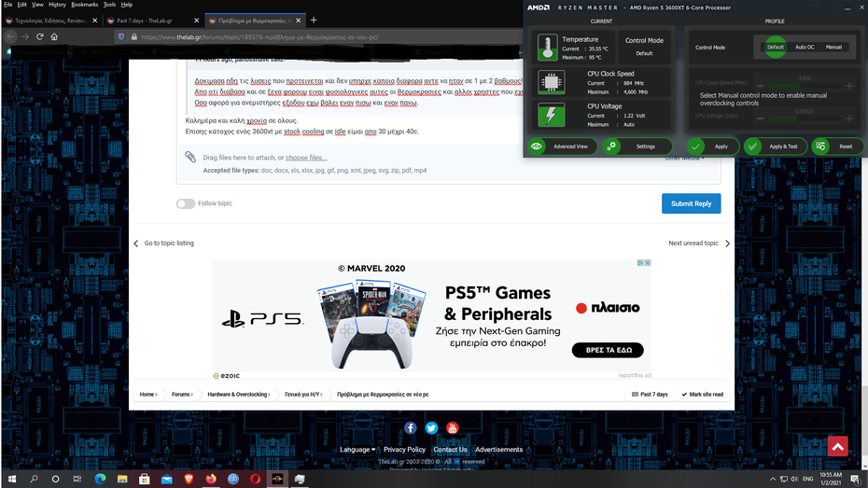The image size is (868, 488).
Task: Open the Firefox Help menu
Action: pyautogui.click(x=127, y=5)
